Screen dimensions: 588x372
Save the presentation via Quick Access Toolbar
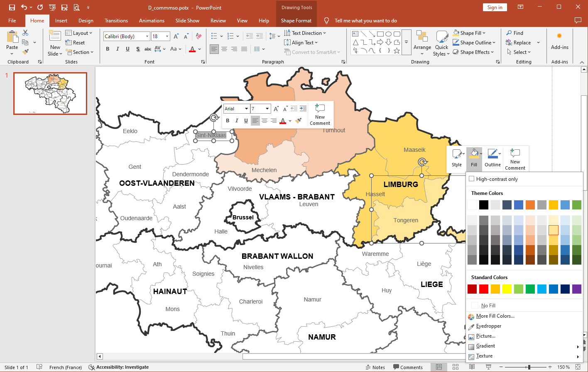[x=12, y=7]
